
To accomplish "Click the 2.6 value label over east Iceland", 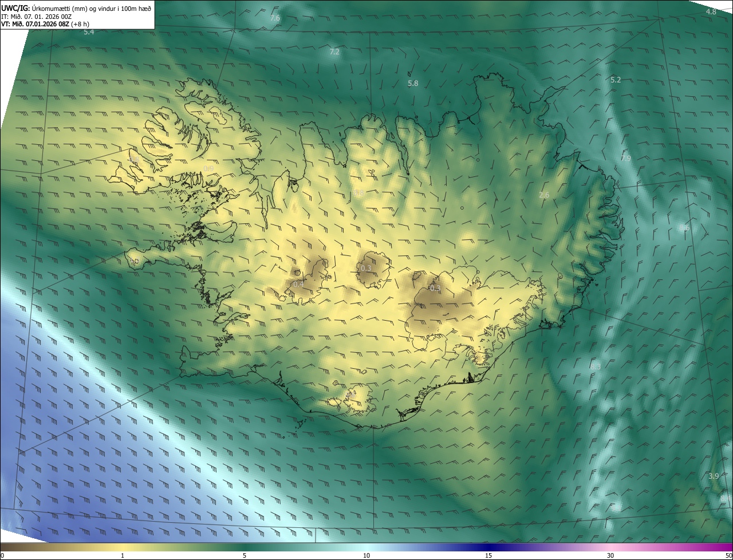I will tap(544, 195).
